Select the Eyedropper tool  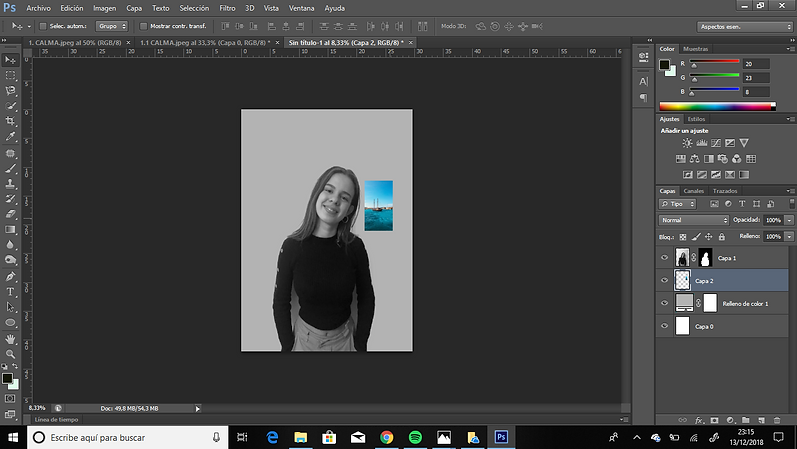10,136
